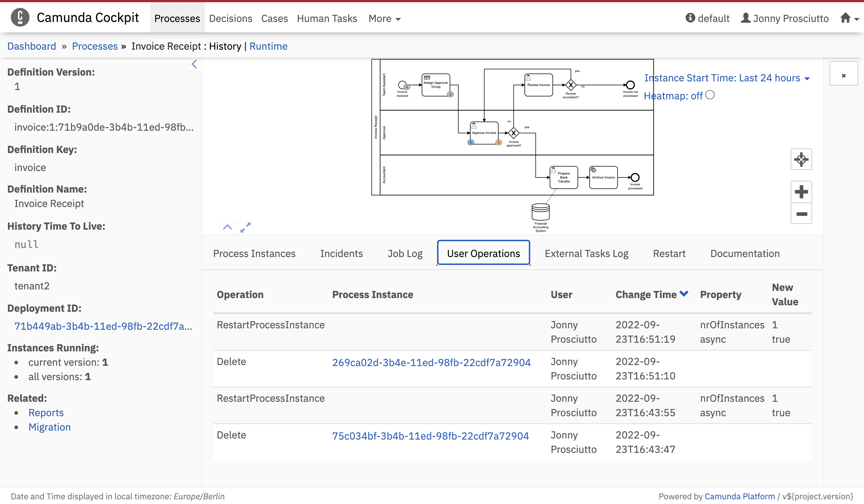Click the tenant2 Tenant ID value
This screenshot has height=504, width=864.
click(x=32, y=286)
